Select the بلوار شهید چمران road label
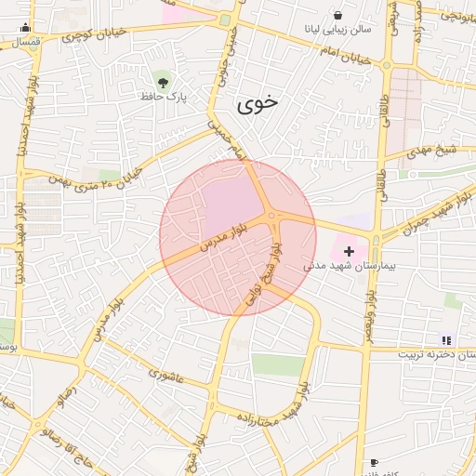The height and width of the screenshot is (476, 476). click(437, 213)
